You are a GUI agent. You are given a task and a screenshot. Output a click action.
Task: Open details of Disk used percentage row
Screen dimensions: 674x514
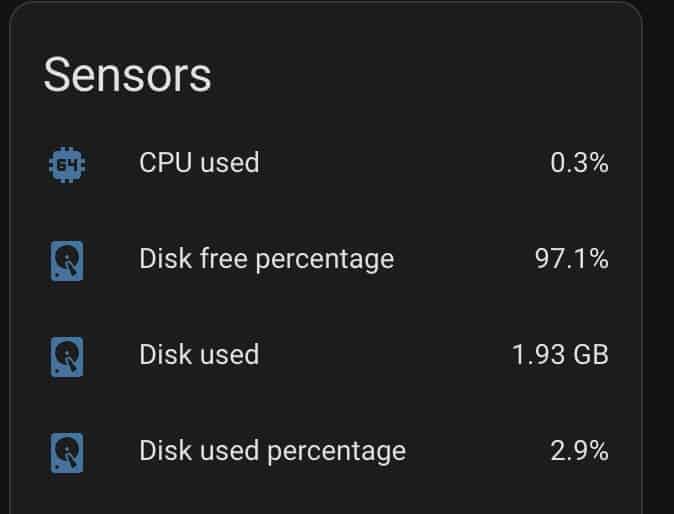coord(326,452)
